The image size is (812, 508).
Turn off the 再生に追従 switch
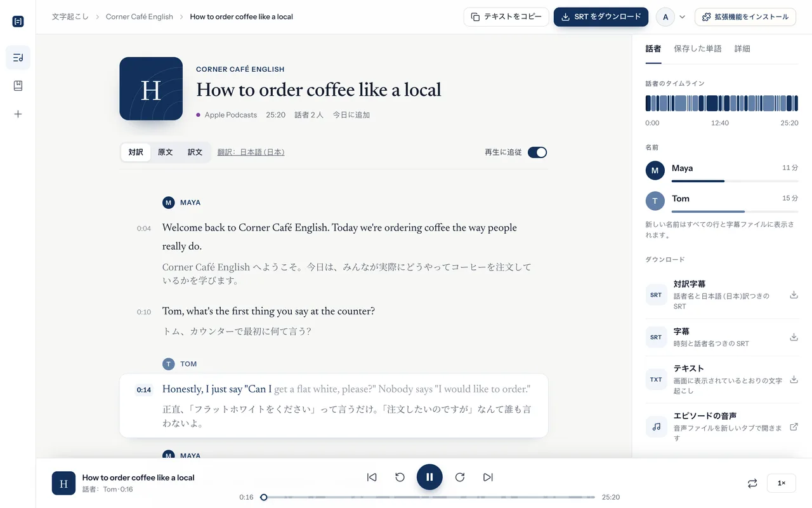[537, 152]
